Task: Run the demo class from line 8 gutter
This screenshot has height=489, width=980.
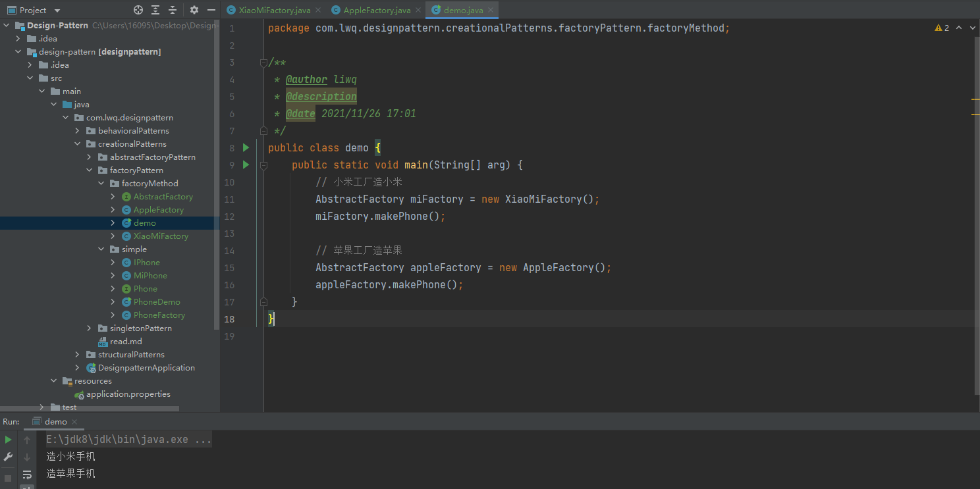Action: (x=246, y=147)
